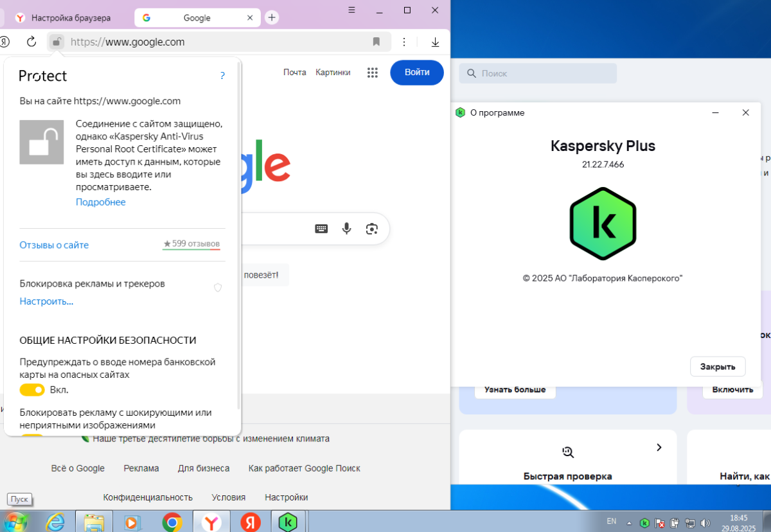The height and width of the screenshot is (532, 771).
Task: Reload the Google page
Action: [x=31, y=42]
